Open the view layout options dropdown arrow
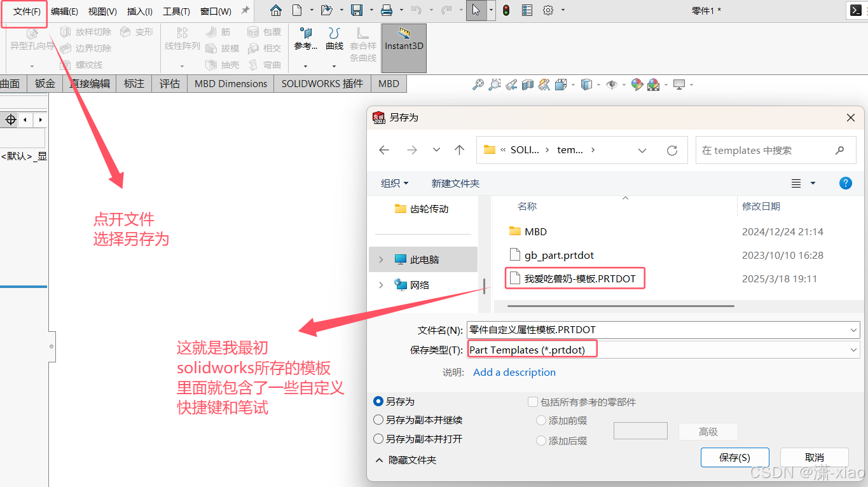The height and width of the screenshot is (487, 868). pos(813,183)
